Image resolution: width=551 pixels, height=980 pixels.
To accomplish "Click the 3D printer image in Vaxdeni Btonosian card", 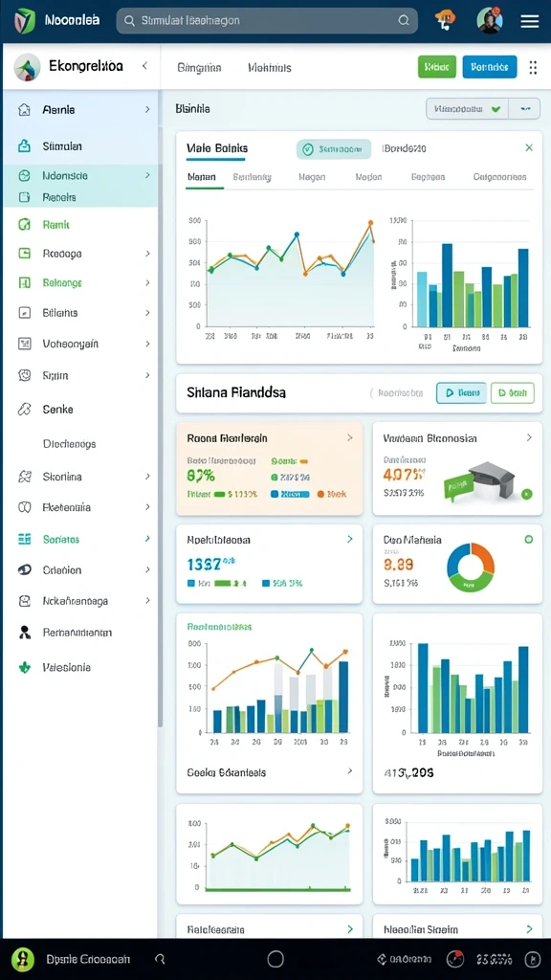I will coord(491,480).
